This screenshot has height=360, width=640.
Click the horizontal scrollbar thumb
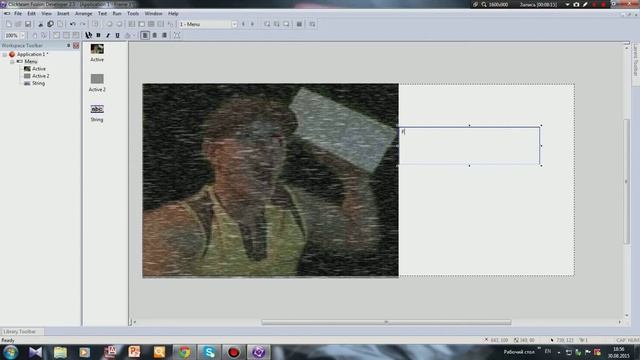coord(386,322)
